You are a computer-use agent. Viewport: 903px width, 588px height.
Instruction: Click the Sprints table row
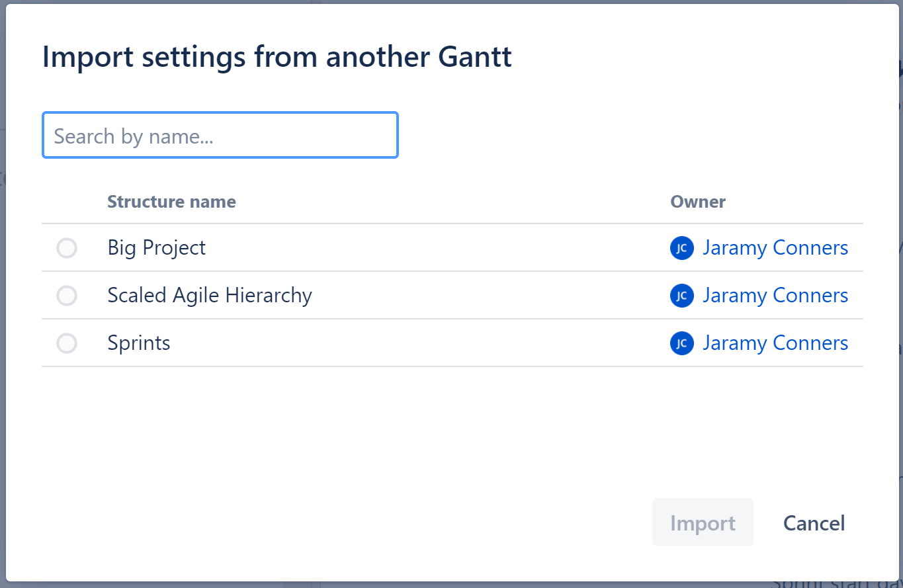pos(397,343)
